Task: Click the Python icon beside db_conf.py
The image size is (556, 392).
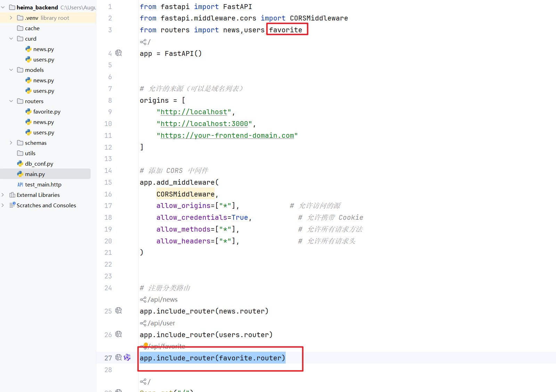Action: click(x=20, y=164)
